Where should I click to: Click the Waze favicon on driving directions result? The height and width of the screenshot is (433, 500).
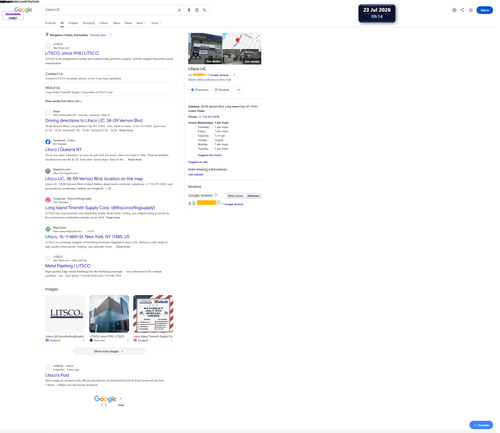(x=48, y=113)
